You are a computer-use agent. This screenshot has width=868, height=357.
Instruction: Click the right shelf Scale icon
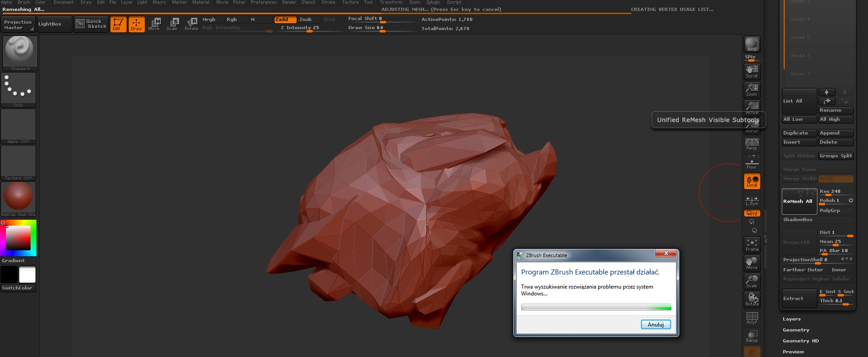click(x=752, y=281)
